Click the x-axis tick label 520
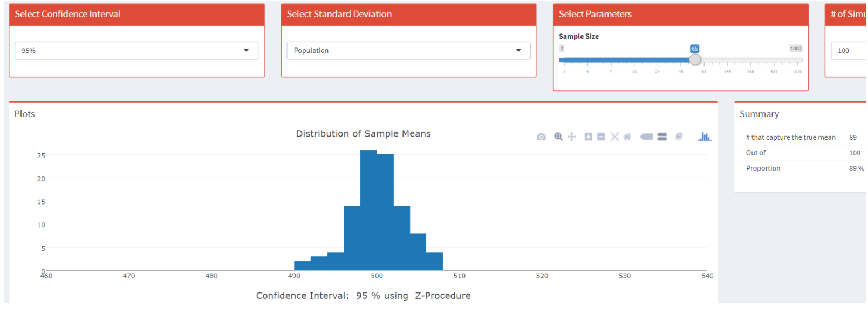Screen dimensions: 868x313 click(x=542, y=276)
